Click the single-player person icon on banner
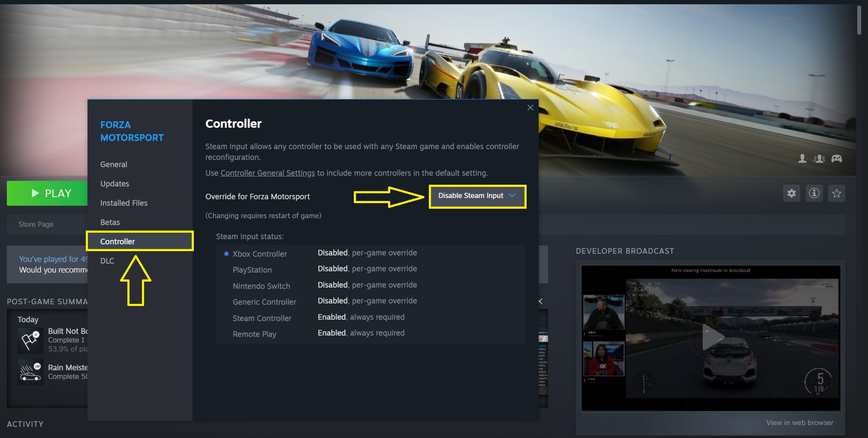This screenshot has height=438, width=868. [802, 159]
